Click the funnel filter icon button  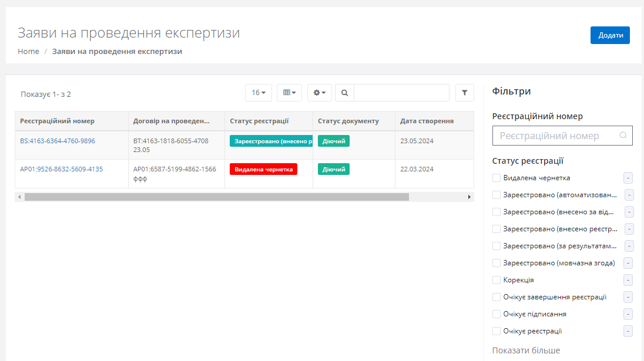point(465,93)
